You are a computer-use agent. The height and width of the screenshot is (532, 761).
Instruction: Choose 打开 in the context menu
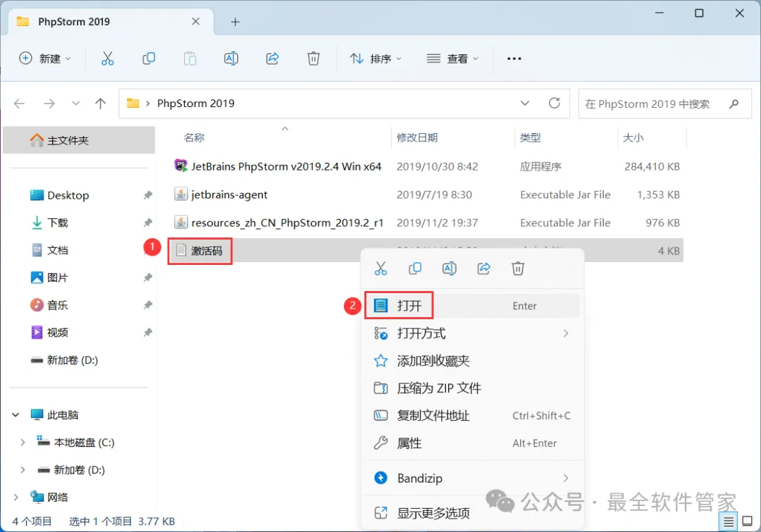[471, 306]
